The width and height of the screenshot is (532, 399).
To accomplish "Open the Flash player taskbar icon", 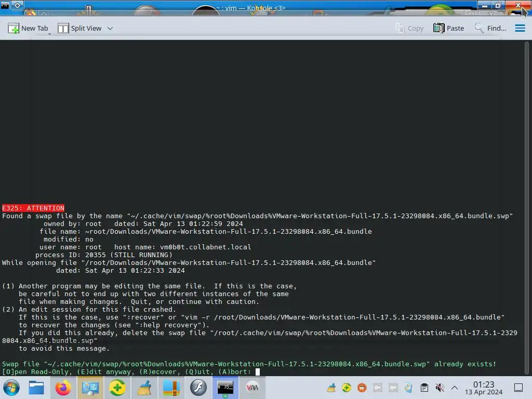I will pyautogui.click(x=198, y=388).
